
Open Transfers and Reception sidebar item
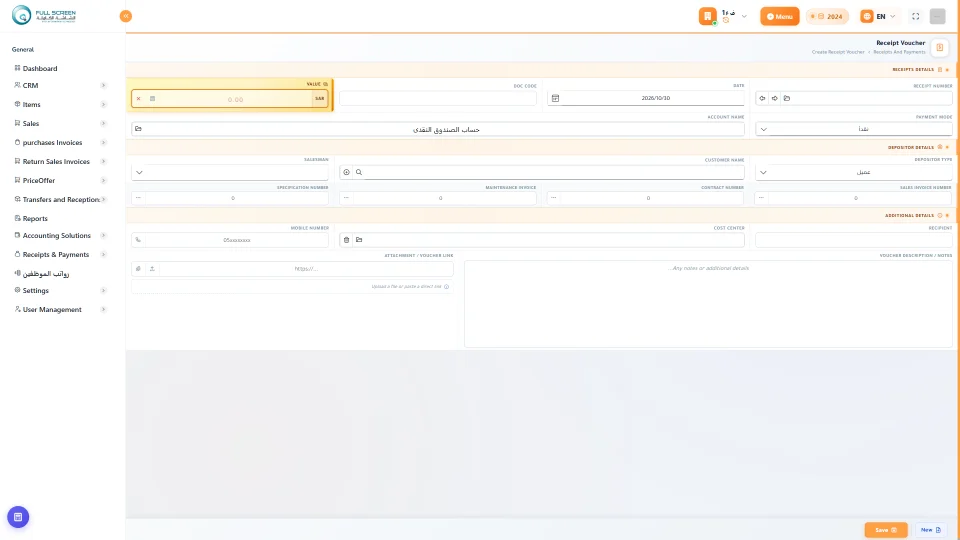click(59, 200)
